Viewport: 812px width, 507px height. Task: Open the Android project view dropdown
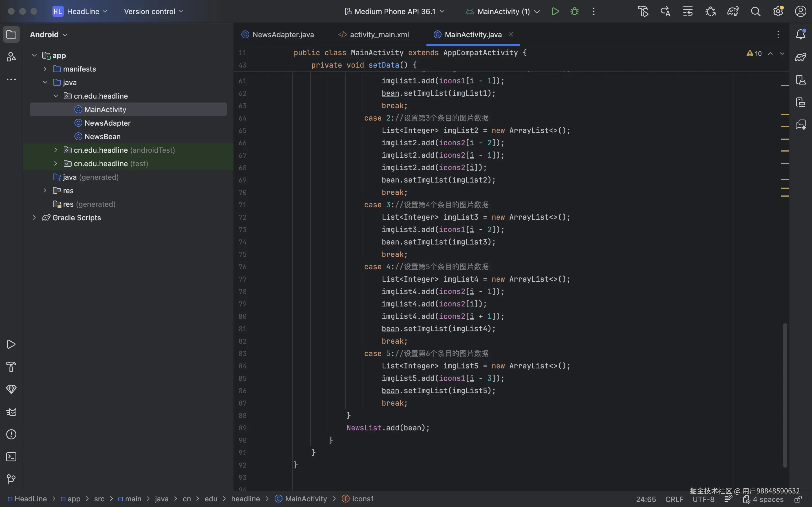click(49, 35)
